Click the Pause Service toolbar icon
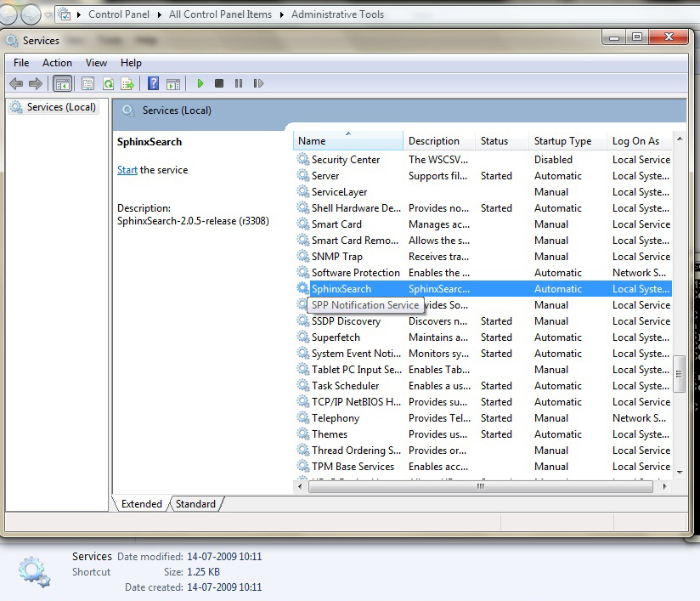The height and width of the screenshot is (601, 700). pyautogui.click(x=239, y=83)
